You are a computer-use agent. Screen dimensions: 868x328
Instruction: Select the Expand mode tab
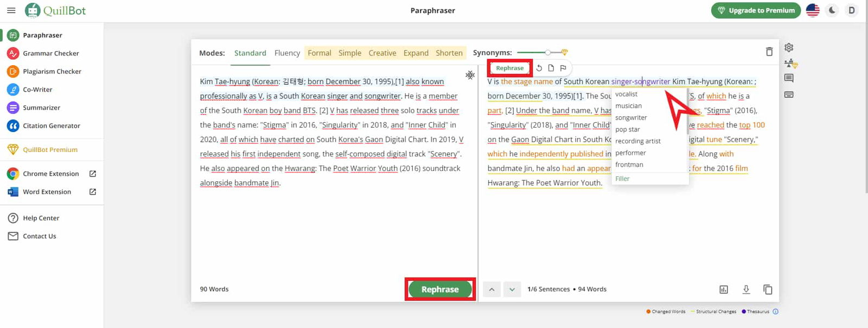(416, 53)
